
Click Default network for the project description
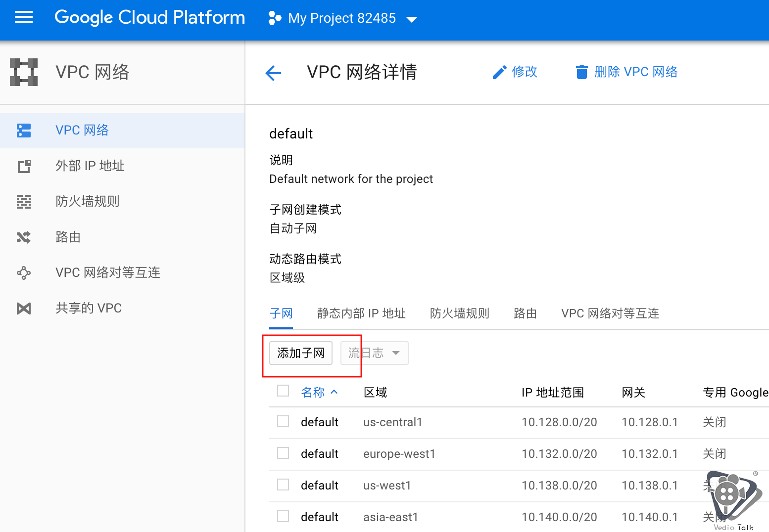point(351,179)
